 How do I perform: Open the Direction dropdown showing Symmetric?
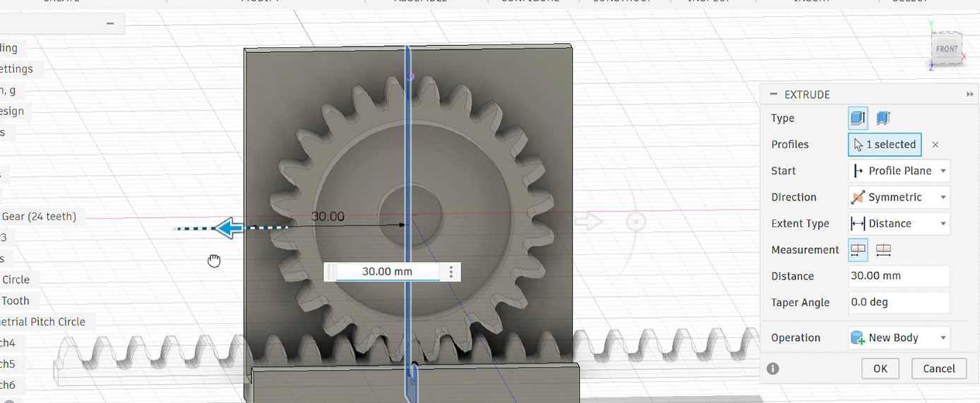pyautogui.click(x=899, y=197)
